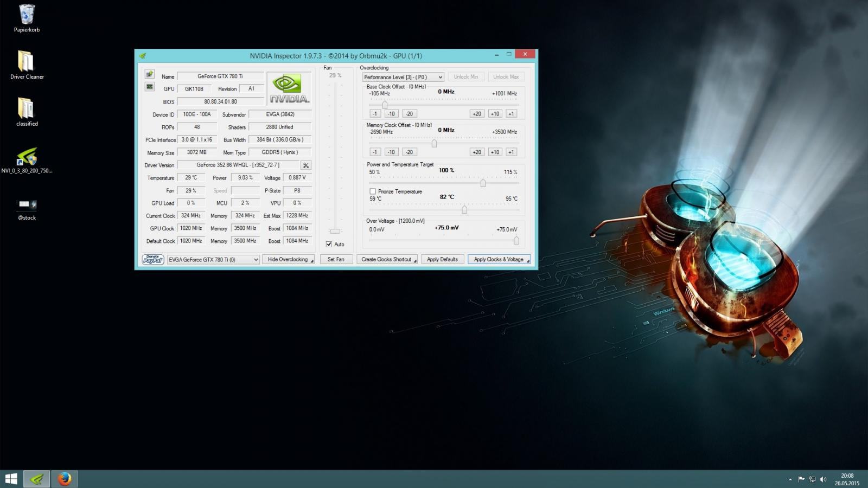Click the Unlock Max button
This screenshot has width=868, height=488.
(506, 77)
